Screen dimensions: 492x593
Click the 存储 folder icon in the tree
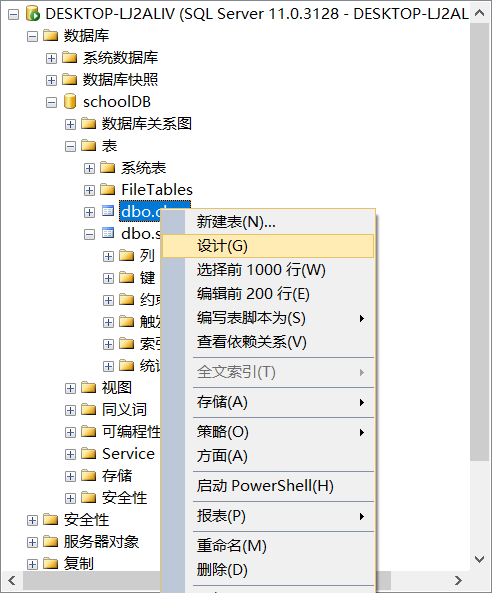click(88, 475)
